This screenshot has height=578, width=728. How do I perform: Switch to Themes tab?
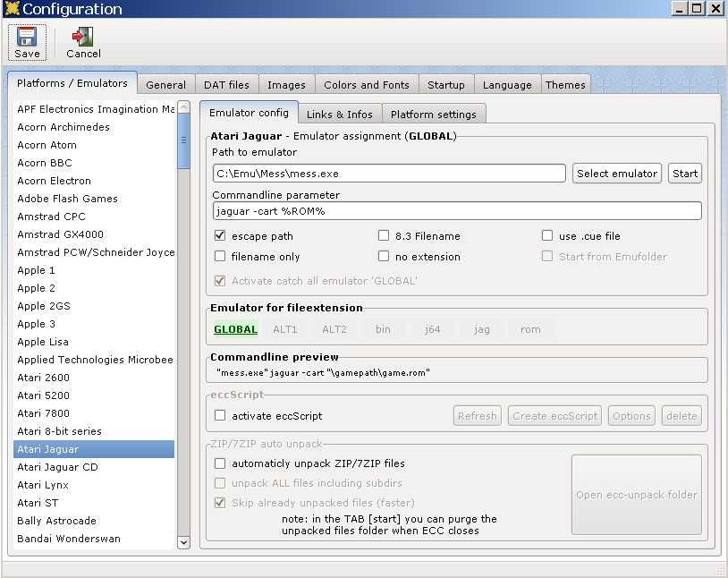click(x=565, y=85)
